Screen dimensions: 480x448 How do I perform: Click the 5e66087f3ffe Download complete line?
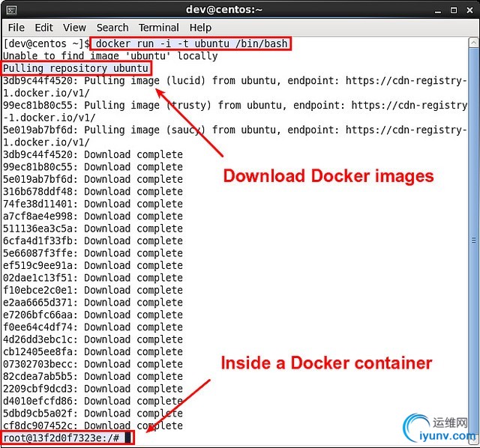[93, 253]
